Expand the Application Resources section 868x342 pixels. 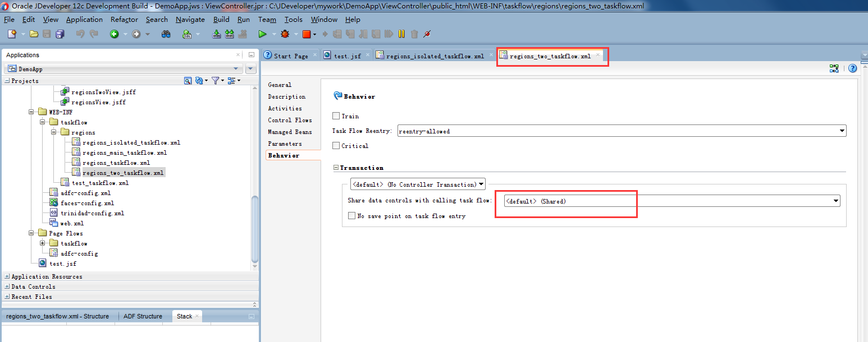(x=7, y=276)
